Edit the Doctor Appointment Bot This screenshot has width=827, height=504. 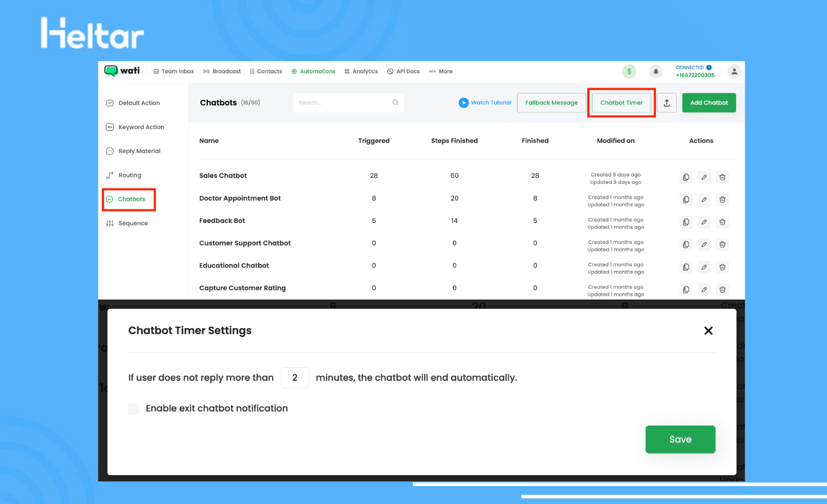(x=704, y=200)
